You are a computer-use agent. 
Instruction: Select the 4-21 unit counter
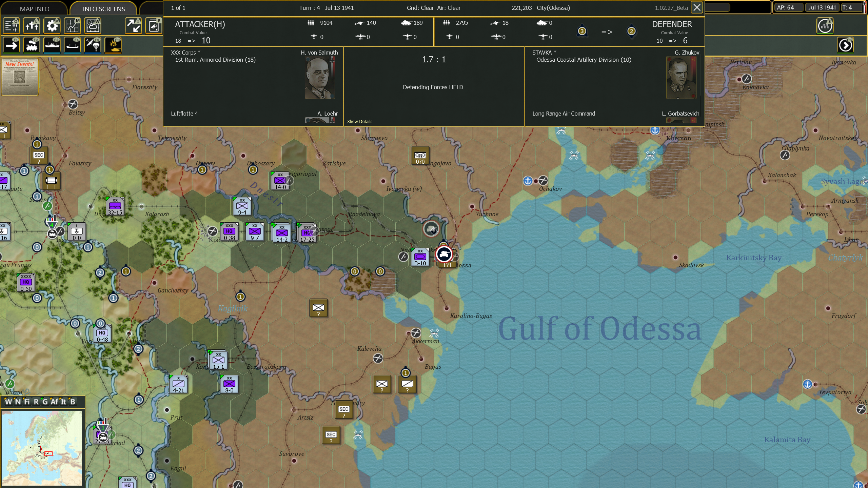click(x=178, y=384)
